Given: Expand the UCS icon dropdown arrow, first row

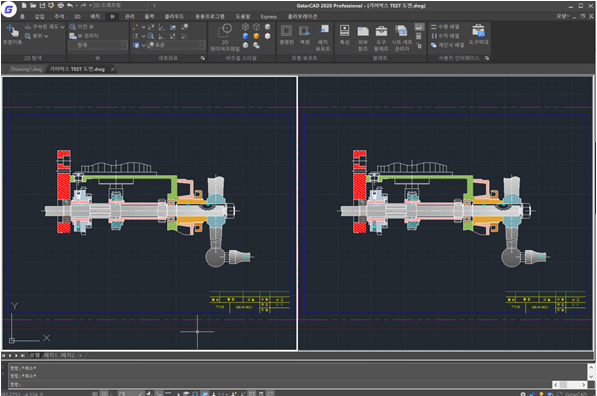Looking at the screenshot, I should [143, 27].
